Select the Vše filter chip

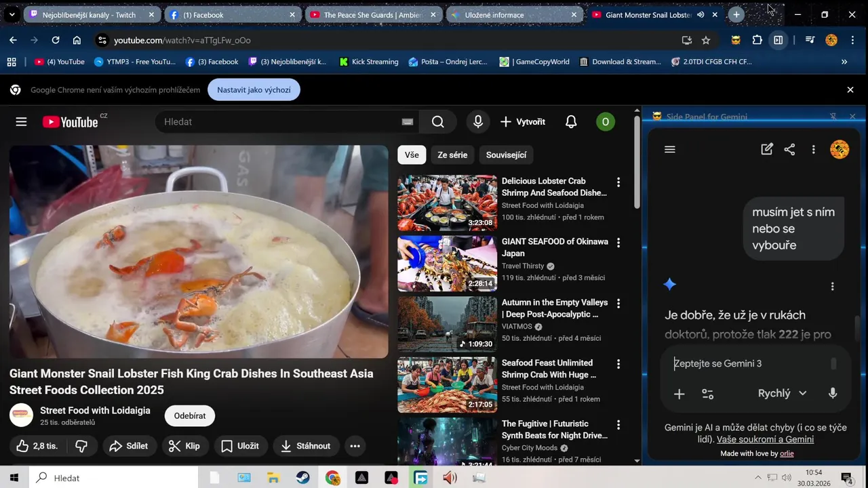pos(412,155)
